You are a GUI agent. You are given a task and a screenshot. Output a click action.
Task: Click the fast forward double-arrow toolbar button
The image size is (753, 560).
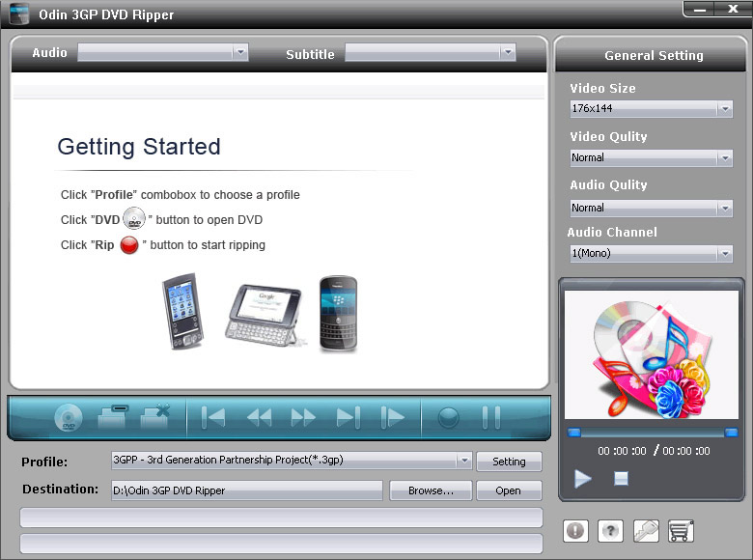[303, 417]
